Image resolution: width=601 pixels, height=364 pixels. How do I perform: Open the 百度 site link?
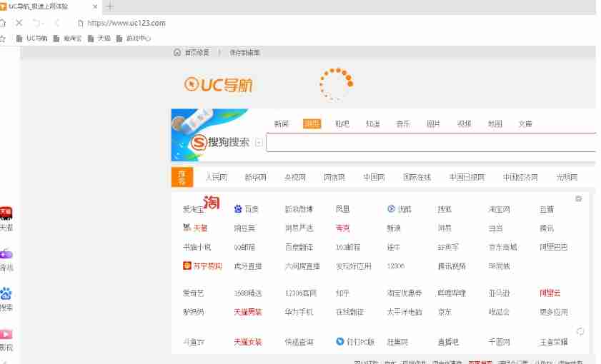(x=247, y=209)
